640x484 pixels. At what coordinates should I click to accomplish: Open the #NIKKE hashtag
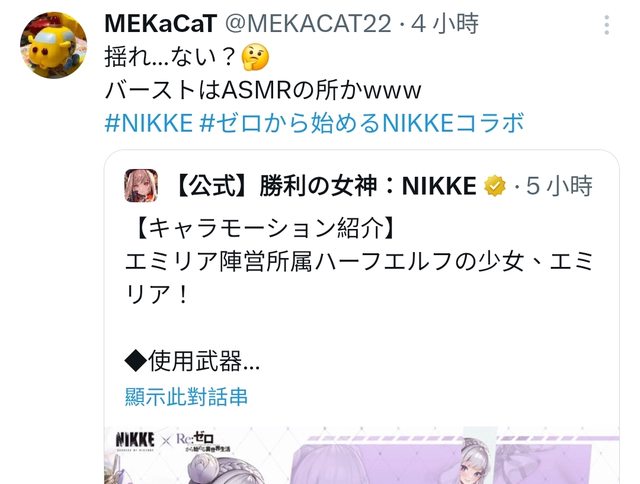pyautogui.click(x=149, y=123)
